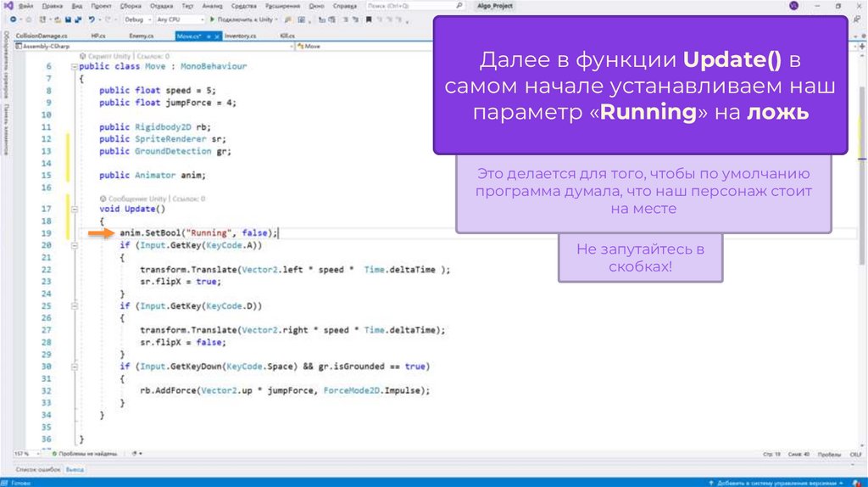Close the Move.cs tab with its X
Viewport: 868px width, 487px height.
(x=215, y=36)
